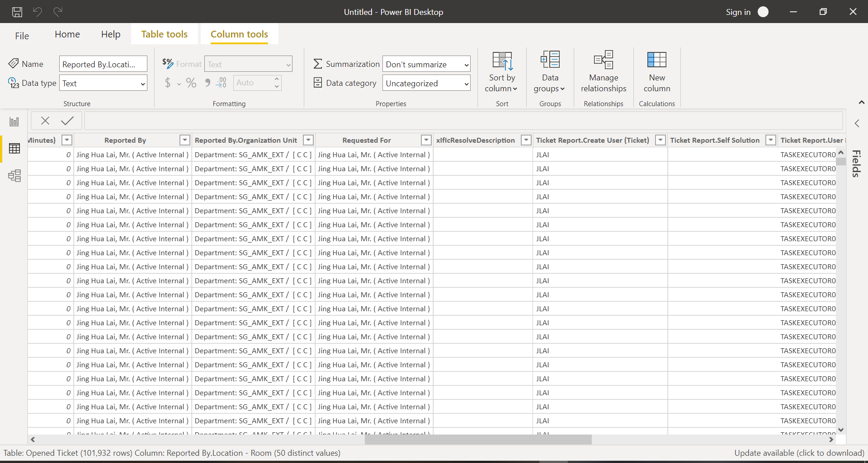868x463 pixels.
Task: Create a New column
Action: coord(657,72)
